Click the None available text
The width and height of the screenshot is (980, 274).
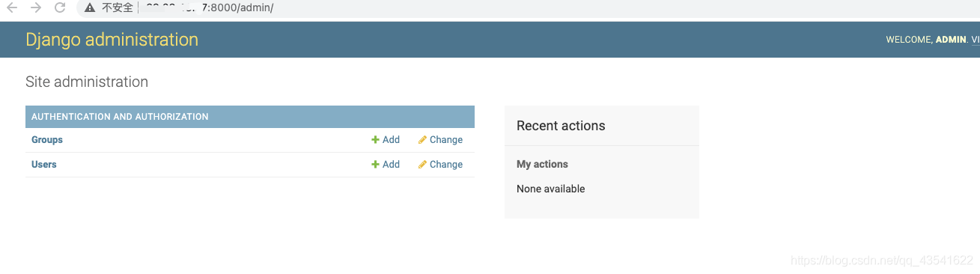(x=551, y=189)
